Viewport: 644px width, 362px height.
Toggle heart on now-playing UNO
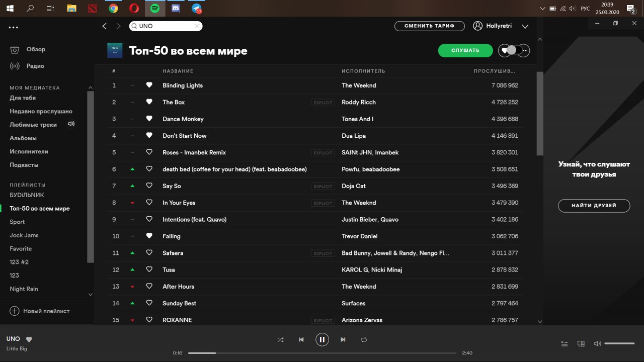tap(29, 339)
